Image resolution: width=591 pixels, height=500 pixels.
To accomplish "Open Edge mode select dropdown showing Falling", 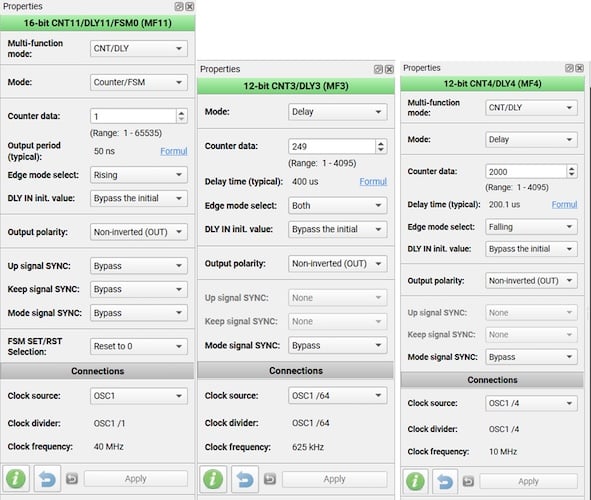I will (x=531, y=227).
